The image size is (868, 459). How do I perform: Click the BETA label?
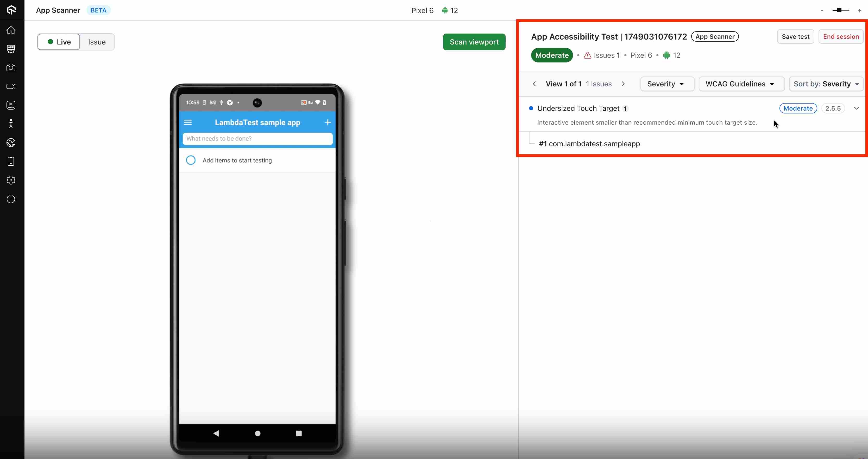coord(98,10)
